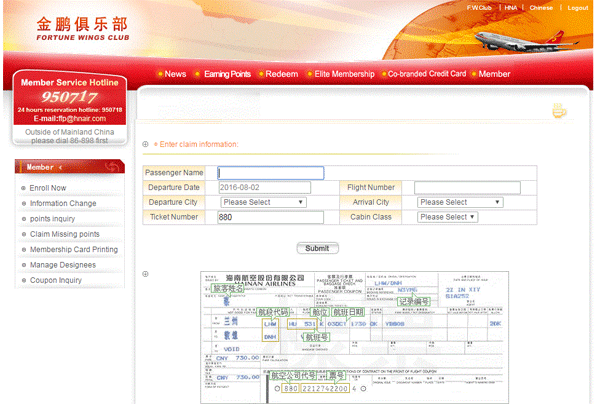Click the sample ticket image
The height and width of the screenshot is (404, 600).
[x=354, y=337]
